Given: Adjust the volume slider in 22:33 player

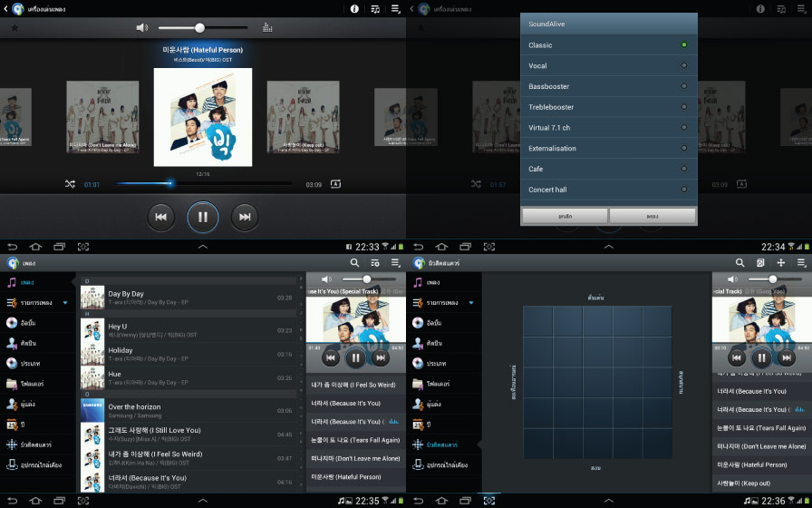Looking at the screenshot, I should pos(202,27).
